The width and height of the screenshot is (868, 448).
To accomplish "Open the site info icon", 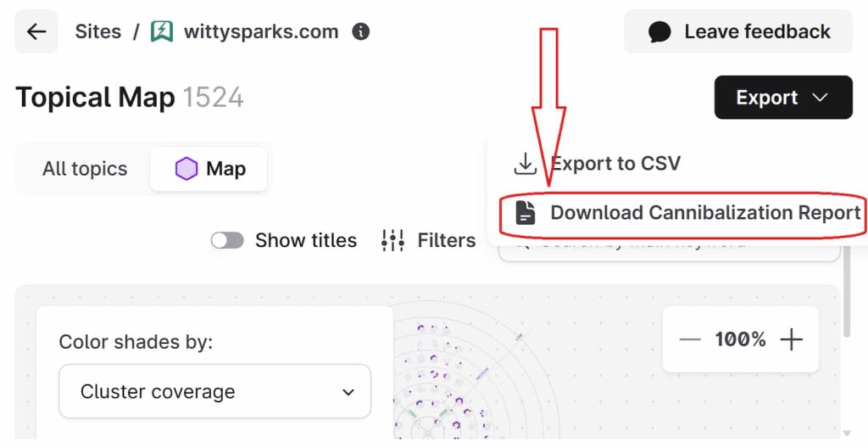I will (361, 32).
